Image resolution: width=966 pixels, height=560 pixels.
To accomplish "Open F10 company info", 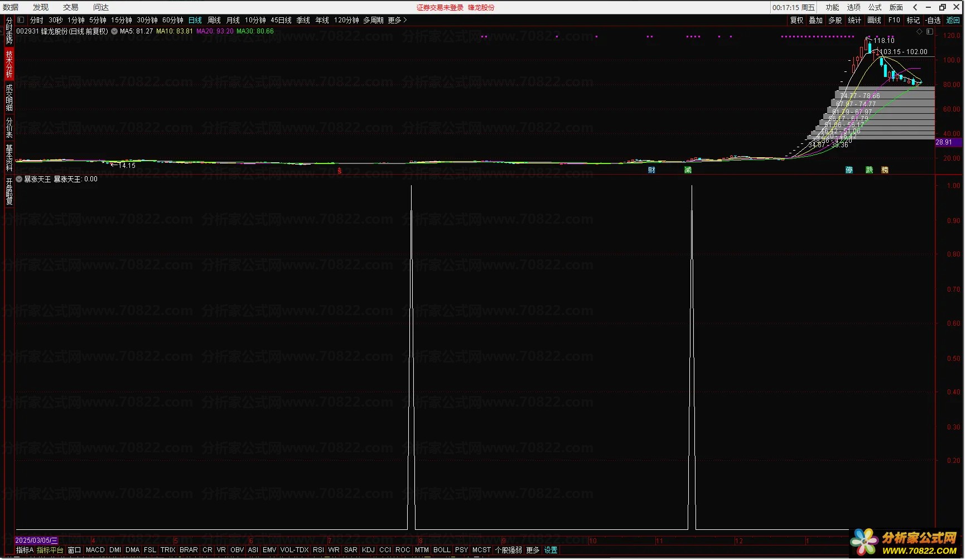I will pos(894,20).
